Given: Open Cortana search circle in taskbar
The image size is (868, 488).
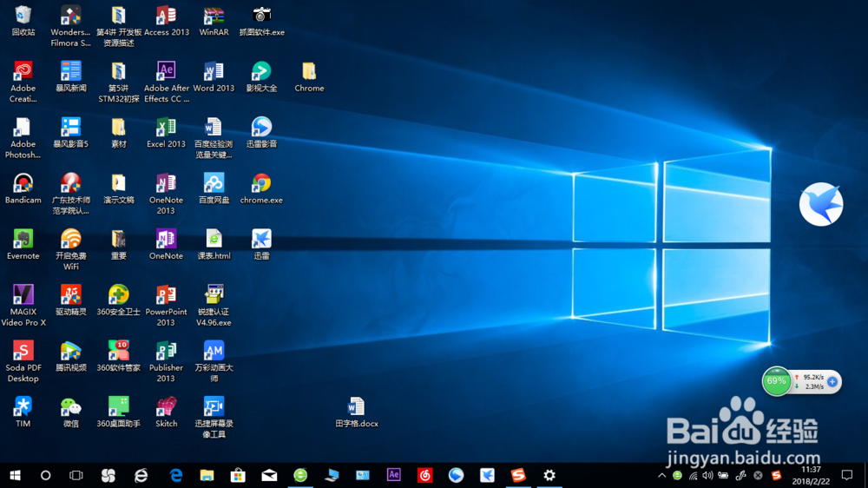Looking at the screenshot, I should pyautogui.click(x=45, y=475).
